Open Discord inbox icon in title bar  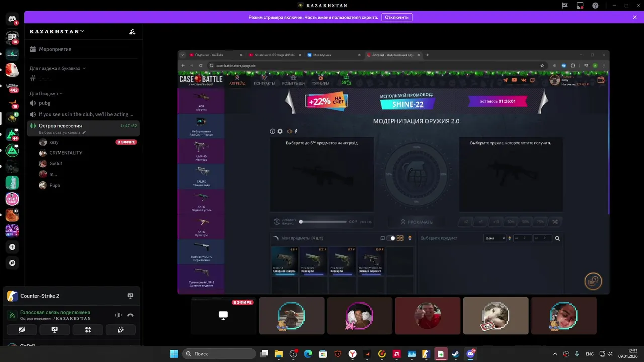point(580,5)
